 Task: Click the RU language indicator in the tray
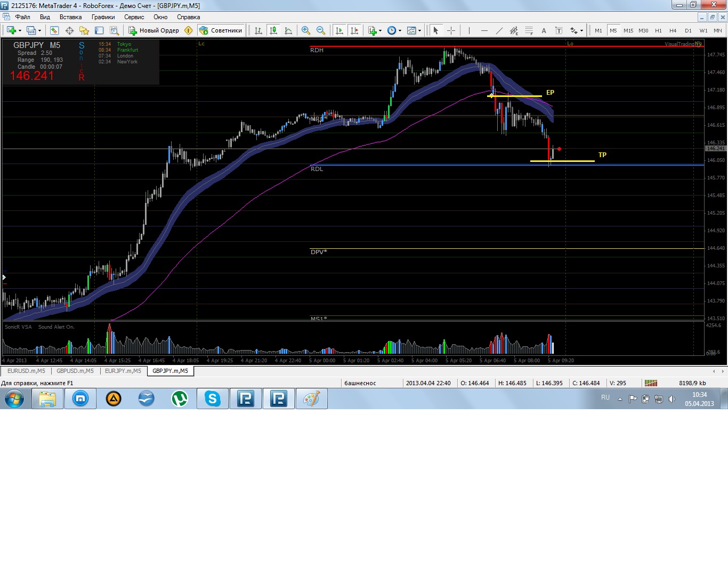click(605, 397)
